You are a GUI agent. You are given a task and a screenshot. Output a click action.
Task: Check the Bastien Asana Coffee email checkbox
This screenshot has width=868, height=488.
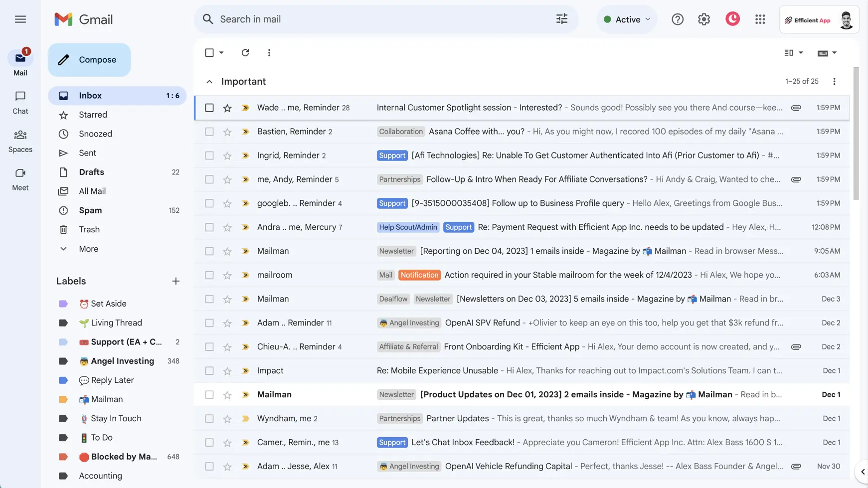[x=209, y=131]
